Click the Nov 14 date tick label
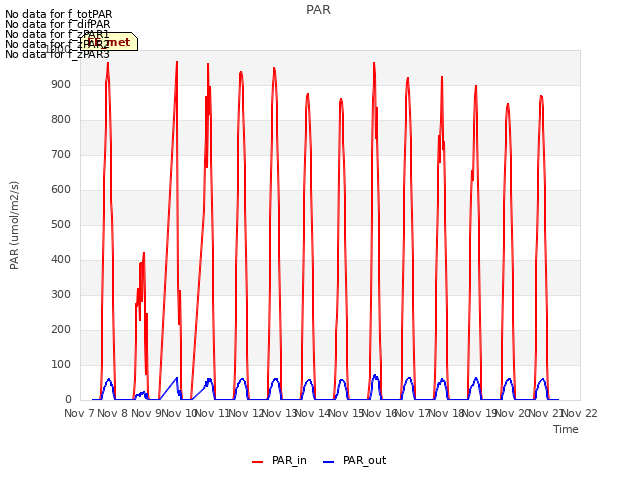The width and height of the screenshot is (640, 480). tap(313, 413)
